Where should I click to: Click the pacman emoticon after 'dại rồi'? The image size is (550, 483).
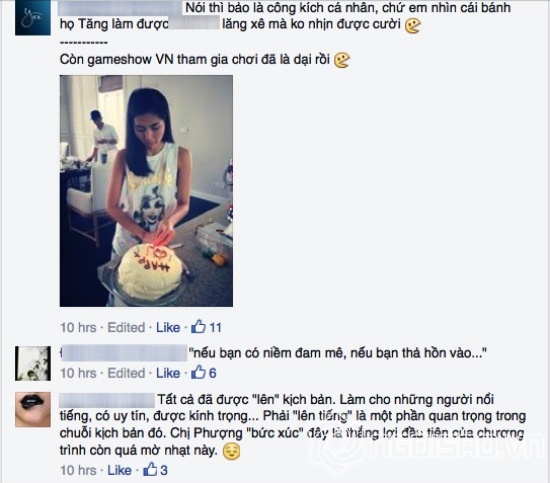pos(342,60)
